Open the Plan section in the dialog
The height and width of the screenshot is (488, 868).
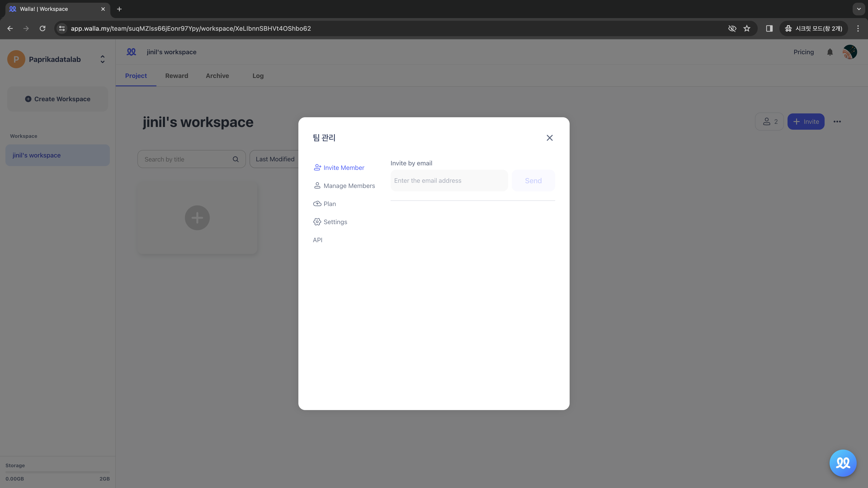tap(325, 204)
